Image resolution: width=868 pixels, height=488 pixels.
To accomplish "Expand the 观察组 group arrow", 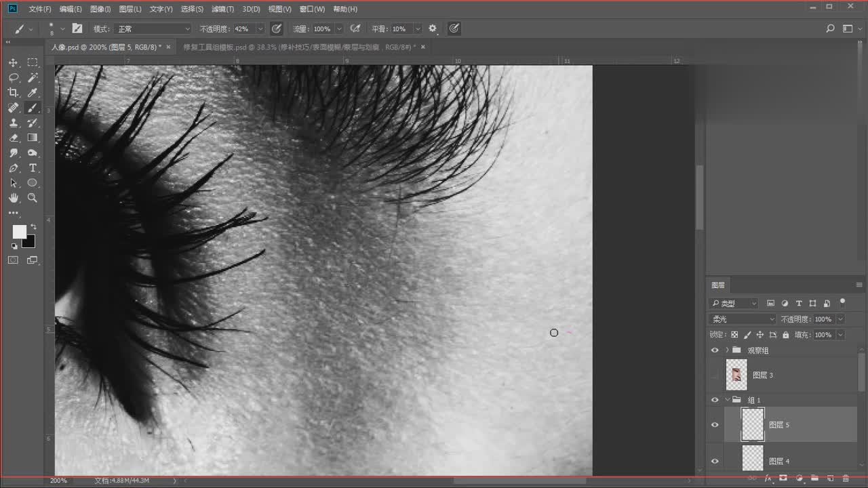I will (x=727, y=350).
